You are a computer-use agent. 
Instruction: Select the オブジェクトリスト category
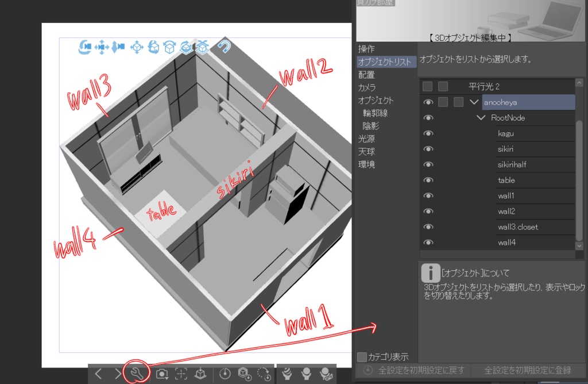(386, 62)
